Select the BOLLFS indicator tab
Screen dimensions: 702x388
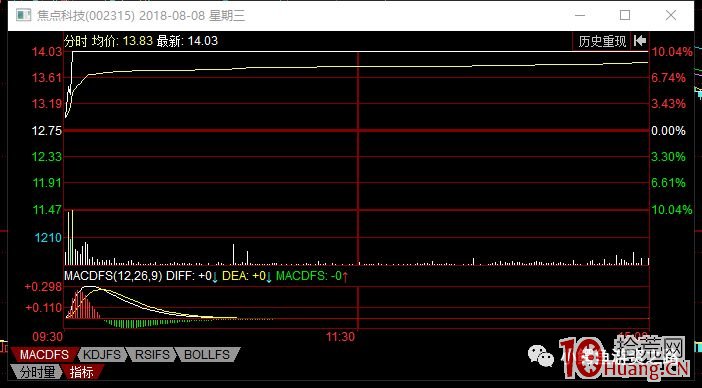click(207, 354)
